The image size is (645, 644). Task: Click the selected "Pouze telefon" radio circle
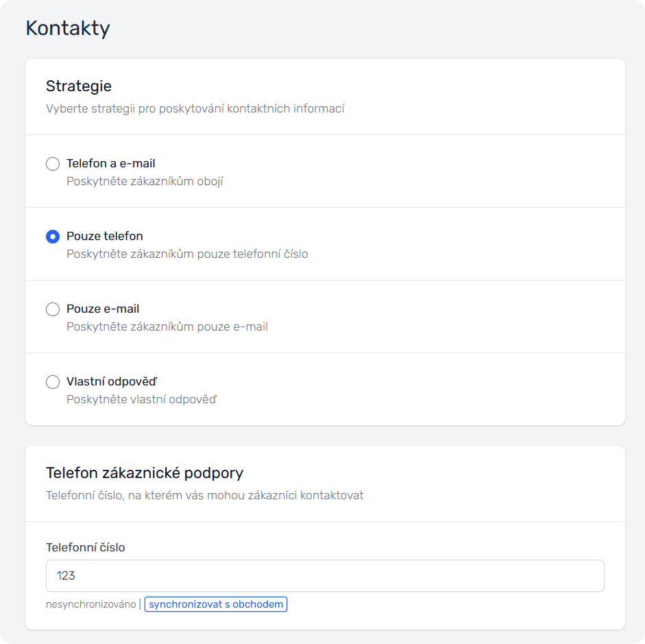(x=53, y=237)
